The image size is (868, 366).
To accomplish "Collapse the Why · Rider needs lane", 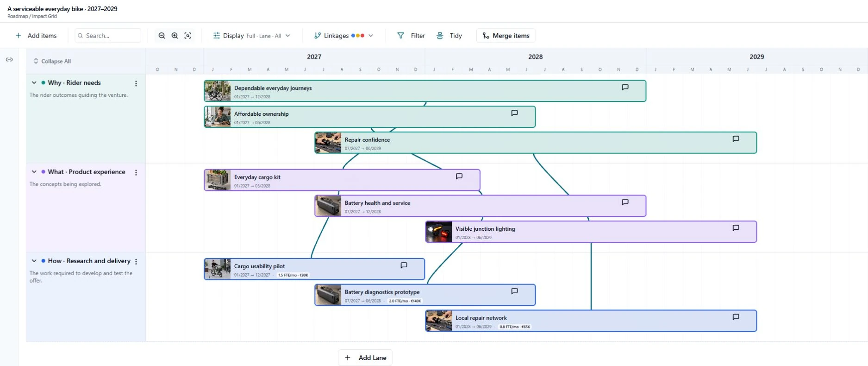I will (34, 83).
